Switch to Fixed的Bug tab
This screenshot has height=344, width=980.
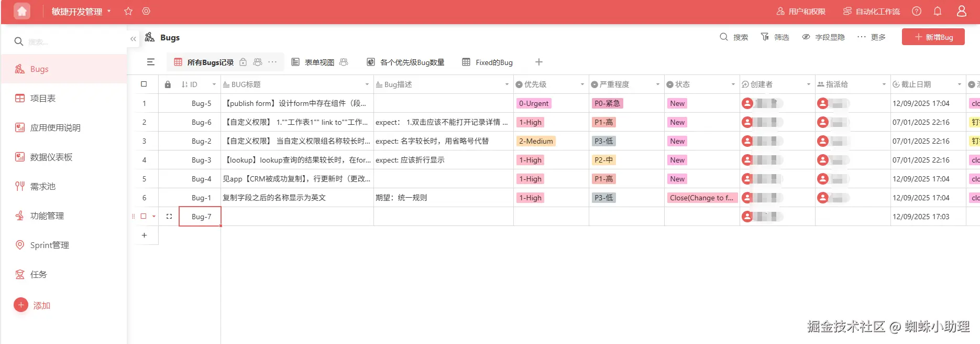click(x=488, y=62)
